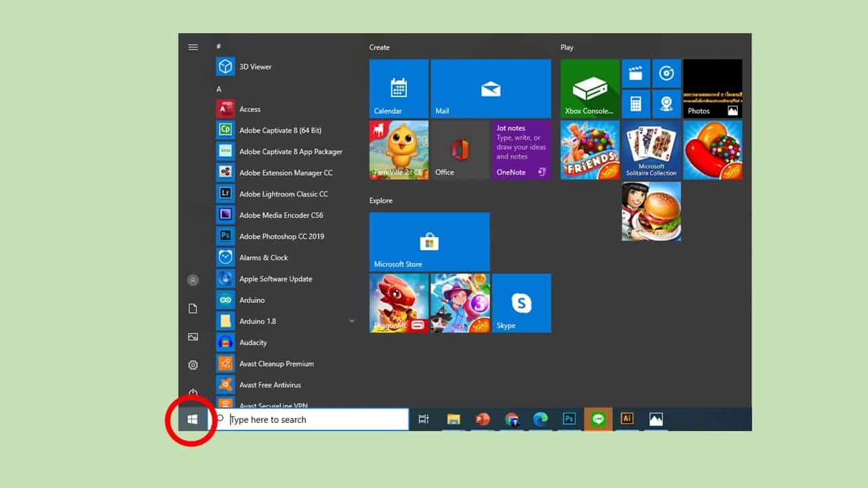Screen dimensions: 868x488
Task: Open the Microsoft Store tile
Action: point(429,242)
